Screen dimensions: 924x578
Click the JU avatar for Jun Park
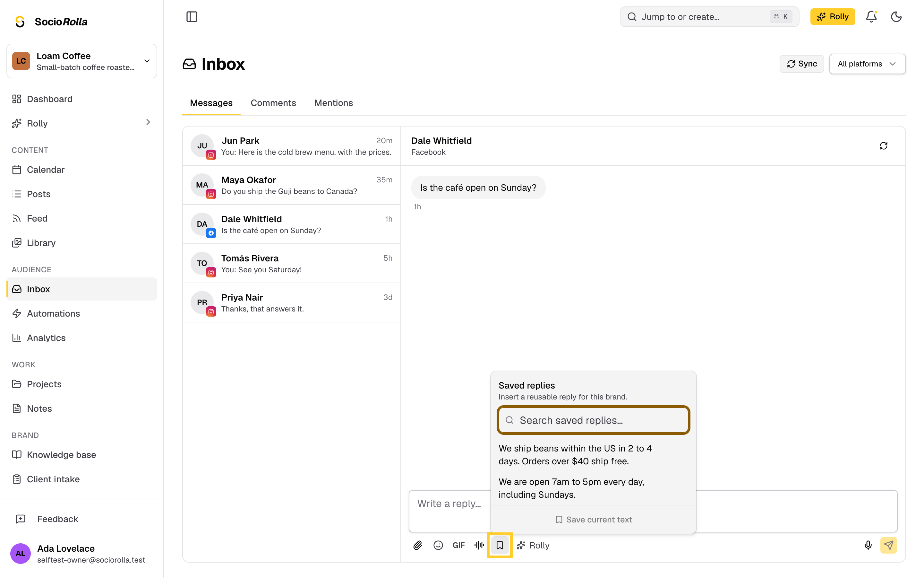[x=202, y=146]
